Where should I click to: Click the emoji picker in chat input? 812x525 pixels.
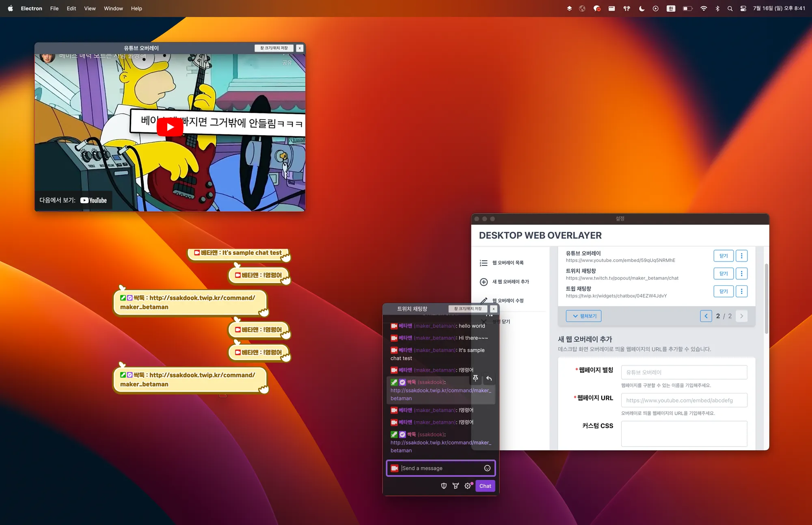[x=487, y=468]
